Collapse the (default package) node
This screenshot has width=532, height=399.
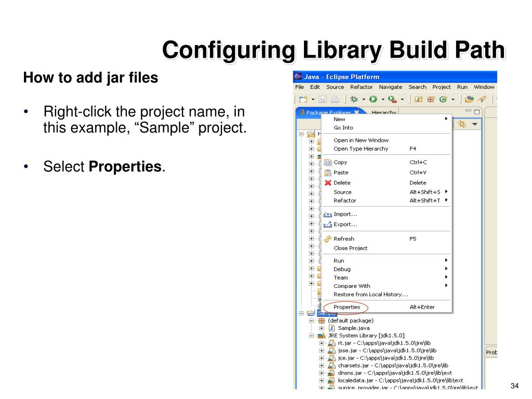[311, 321]
